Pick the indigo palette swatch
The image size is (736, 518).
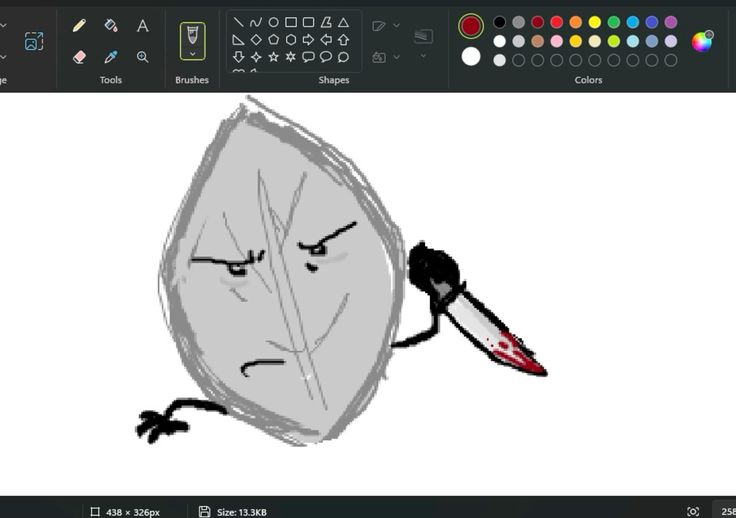pos(652,22)
